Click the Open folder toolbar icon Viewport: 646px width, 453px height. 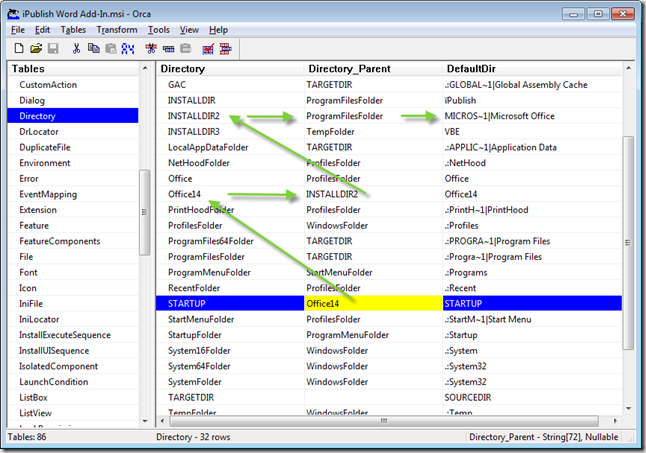[x=36, y=48]
